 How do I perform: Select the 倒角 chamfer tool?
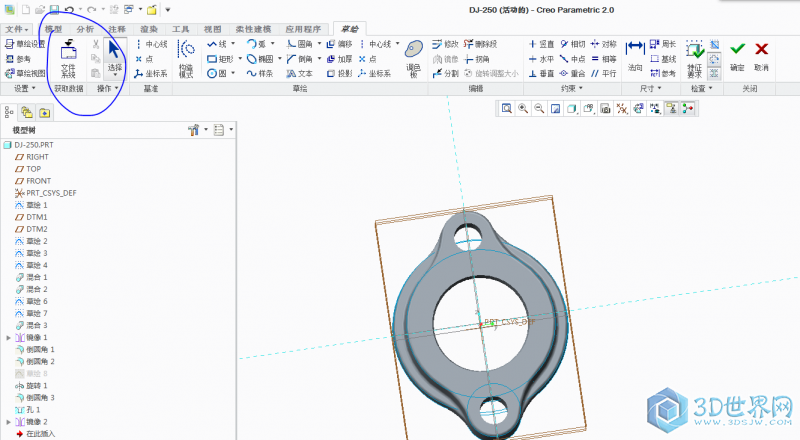coord(299,59)
